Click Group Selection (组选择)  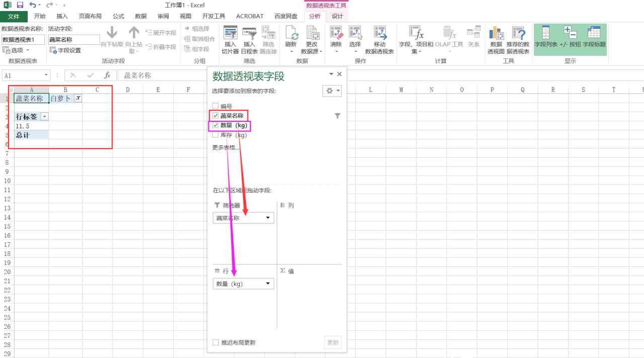(197, 29)
